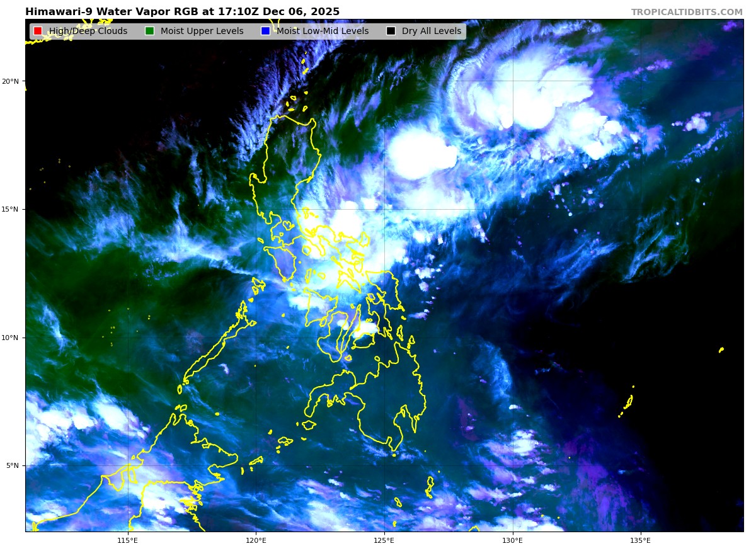
Task: Click the 135°E longitude axis label
Action: [641, 540]
